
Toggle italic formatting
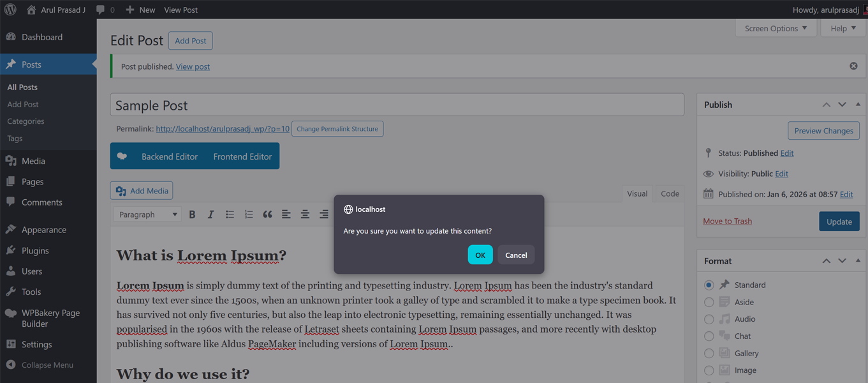210,214
